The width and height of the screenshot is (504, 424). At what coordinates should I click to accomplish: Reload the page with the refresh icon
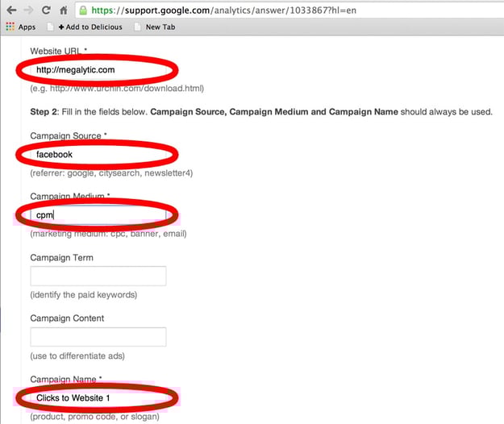pos(46,10)
